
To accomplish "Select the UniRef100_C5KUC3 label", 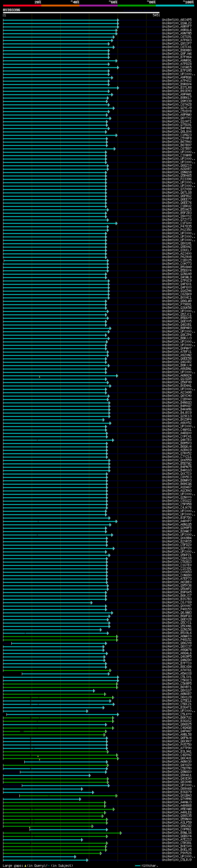I will click(177, 680).
